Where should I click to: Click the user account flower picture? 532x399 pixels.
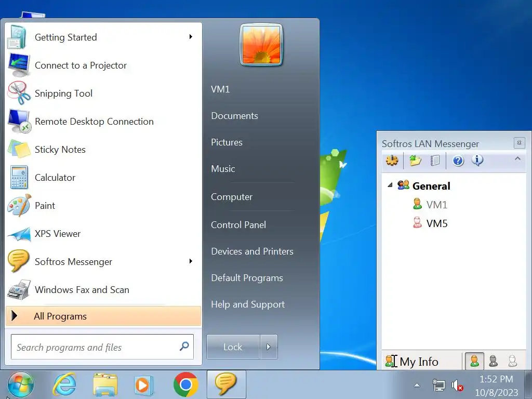coord(261,45)
